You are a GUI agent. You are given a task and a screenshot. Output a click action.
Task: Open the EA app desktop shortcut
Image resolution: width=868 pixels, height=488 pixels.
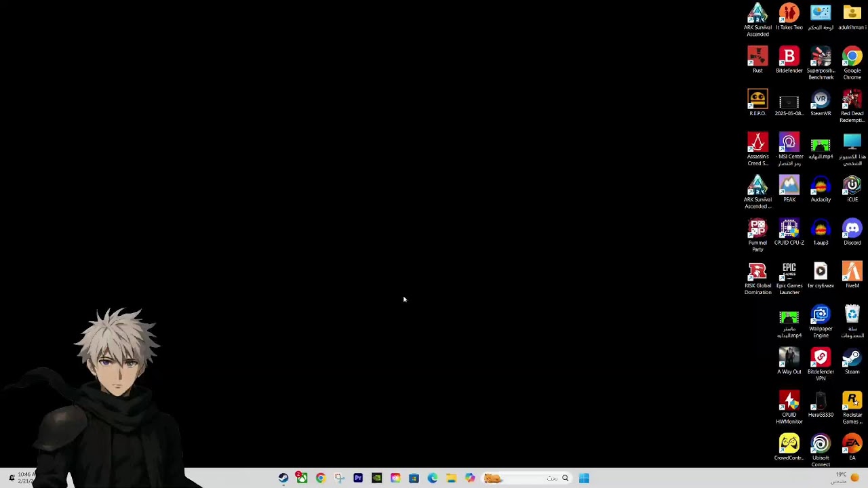(x=852, y=447)
